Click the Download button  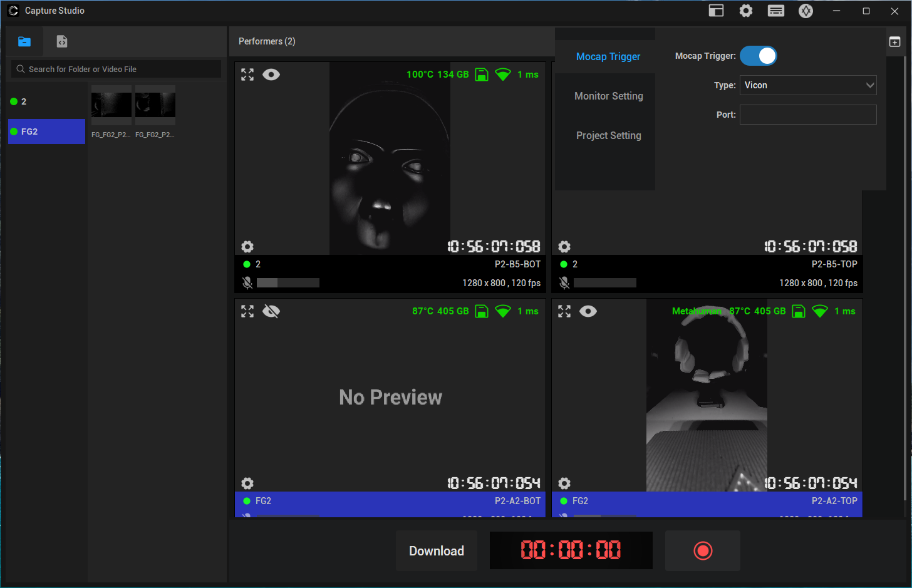click(437, 551)
